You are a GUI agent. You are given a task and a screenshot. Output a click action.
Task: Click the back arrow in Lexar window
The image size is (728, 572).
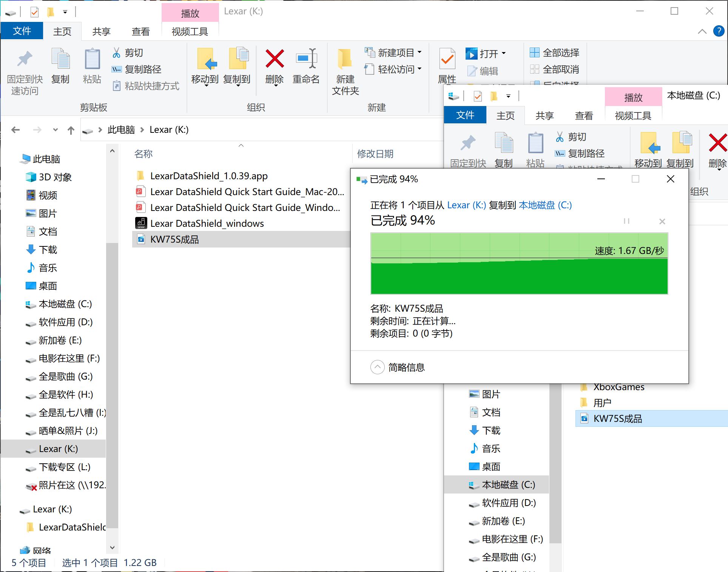tap(15, 130)
